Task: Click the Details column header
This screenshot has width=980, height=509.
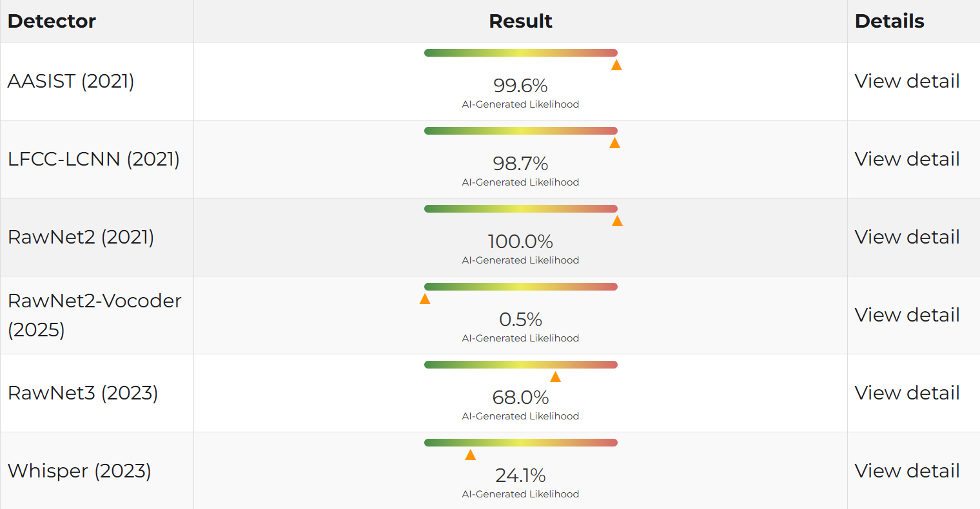Action: pyautogui.click(x=890, y=21)
